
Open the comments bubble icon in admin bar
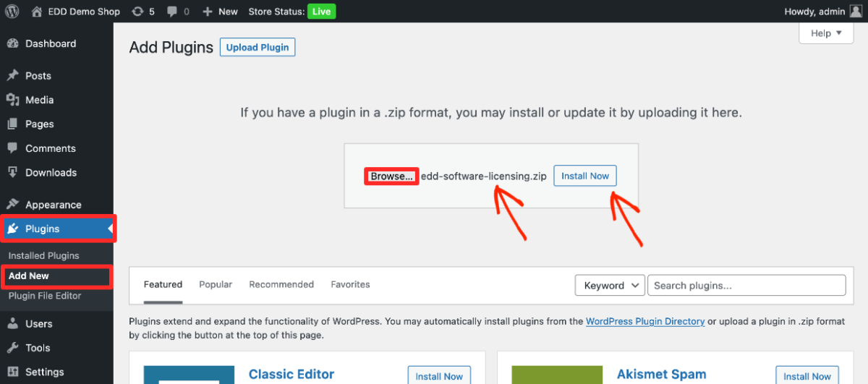pyautogui.click(x=171, y=12)
